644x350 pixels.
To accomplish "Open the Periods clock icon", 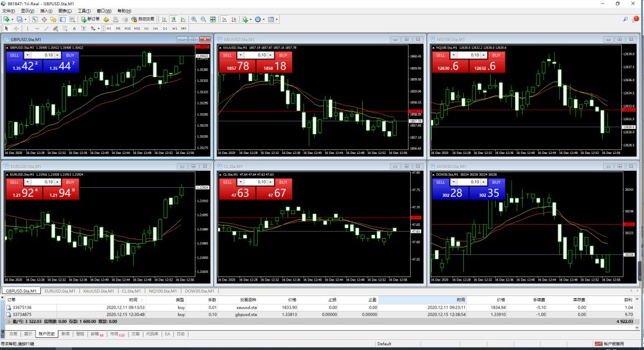I will point(257,19).
